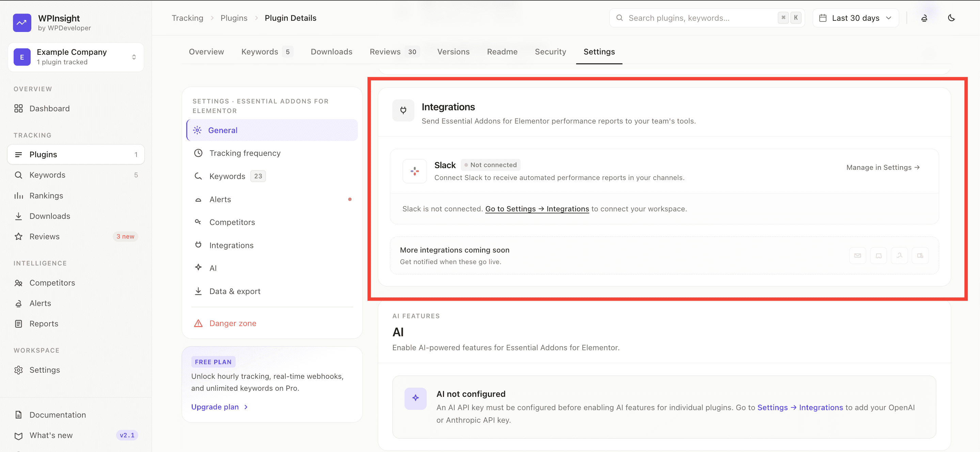Click Plugins breadcrumb link
The width and height of the screenshot is (980, 452).
[x=234, y=18]
